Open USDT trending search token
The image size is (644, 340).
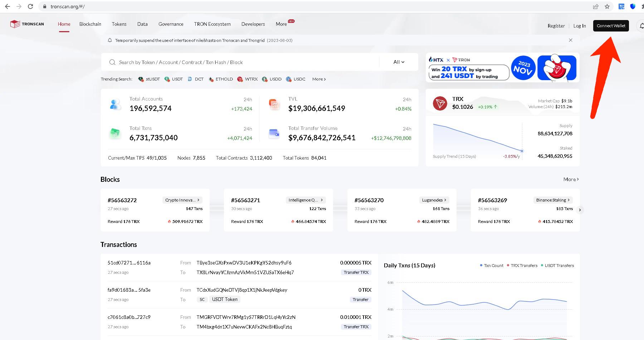coord(174,79)
